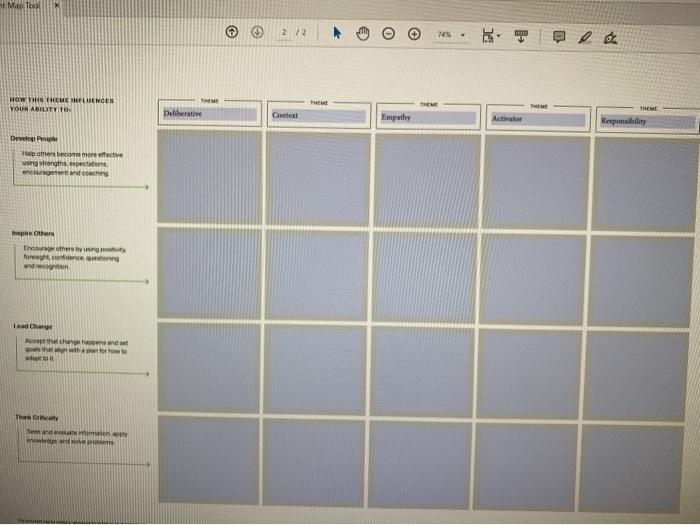Click the scrolling mode keyboard icon
The width and height of the screenshot is (700, 525).
(x=521, y=36)
